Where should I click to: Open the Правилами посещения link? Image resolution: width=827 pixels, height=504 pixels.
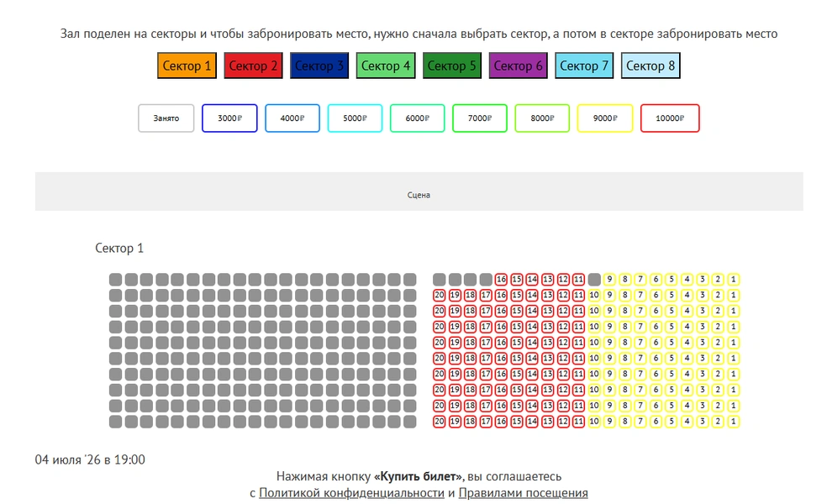click(523, 493)
